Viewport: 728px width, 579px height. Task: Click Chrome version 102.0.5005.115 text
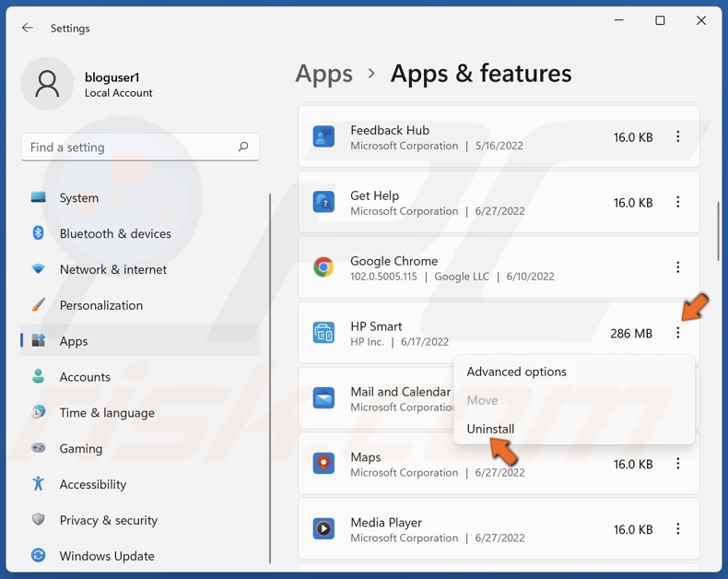coord(383,277)
